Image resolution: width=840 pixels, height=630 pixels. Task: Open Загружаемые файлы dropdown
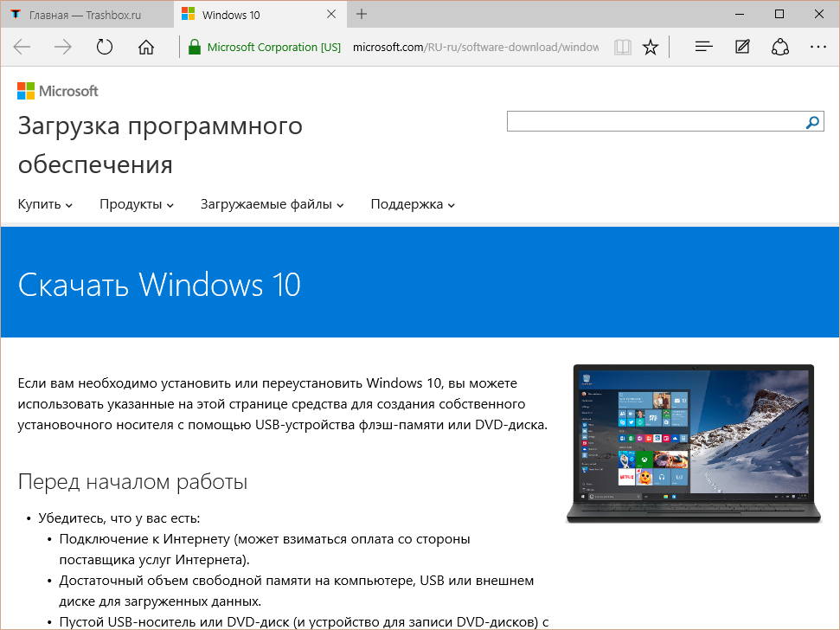point(272,205)
